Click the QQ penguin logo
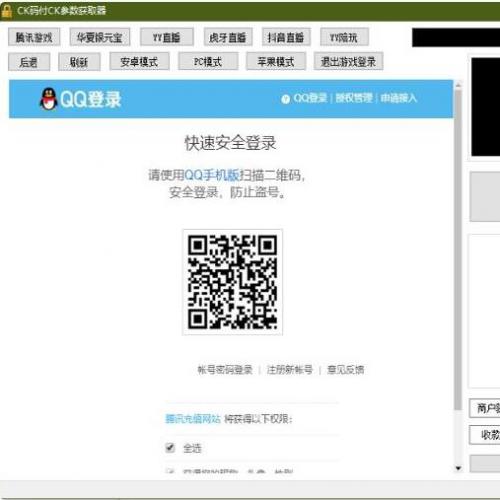The height and width of the screenshot is (500, 500). (49, 99)
